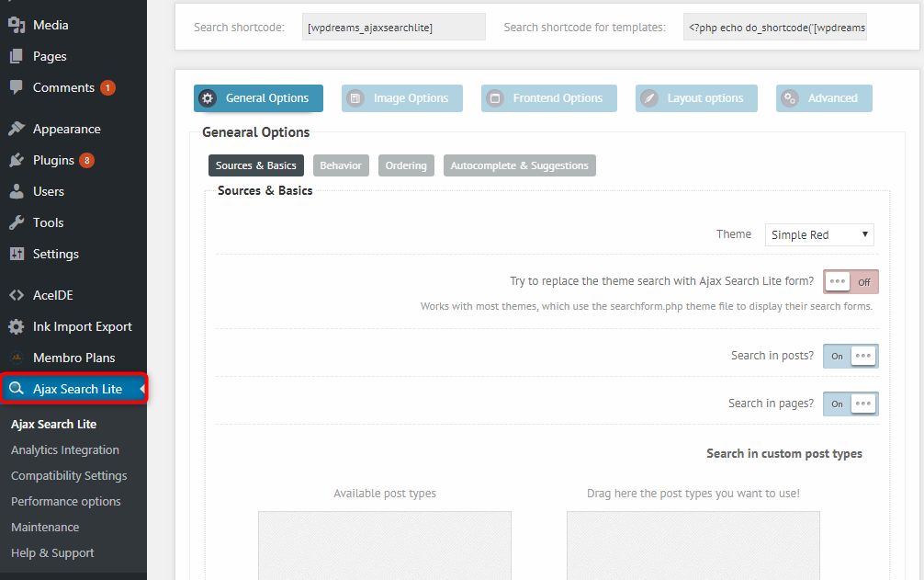The width and height of the screenshot is (924, 580).
Task: Click the Appearance paintbrush icon
Action: coord(17,129)
